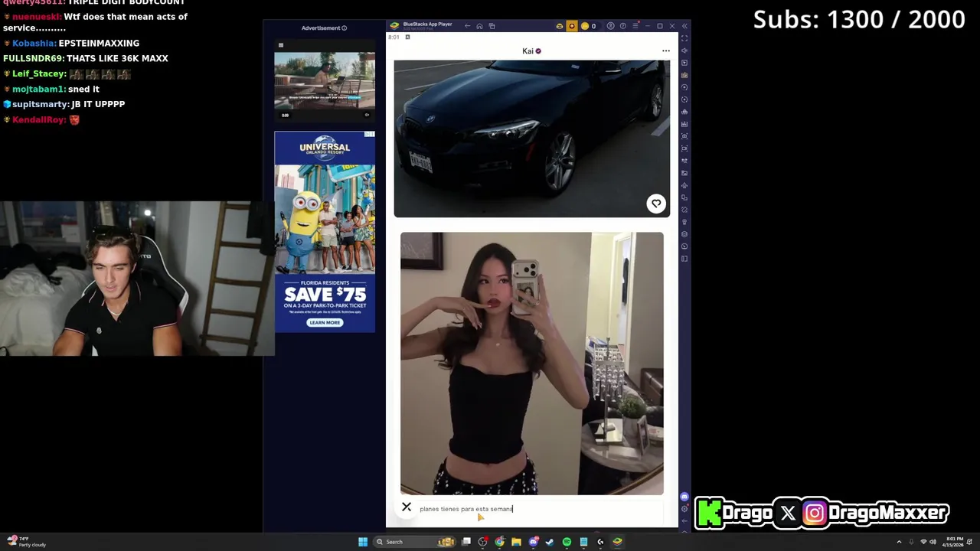
Task: Open BlueStacks help question mark icon
Action: click(623, 26)
